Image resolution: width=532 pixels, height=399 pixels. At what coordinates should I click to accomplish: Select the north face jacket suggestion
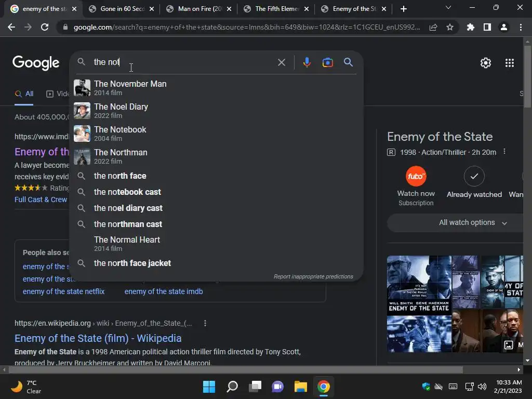[217, 263]
